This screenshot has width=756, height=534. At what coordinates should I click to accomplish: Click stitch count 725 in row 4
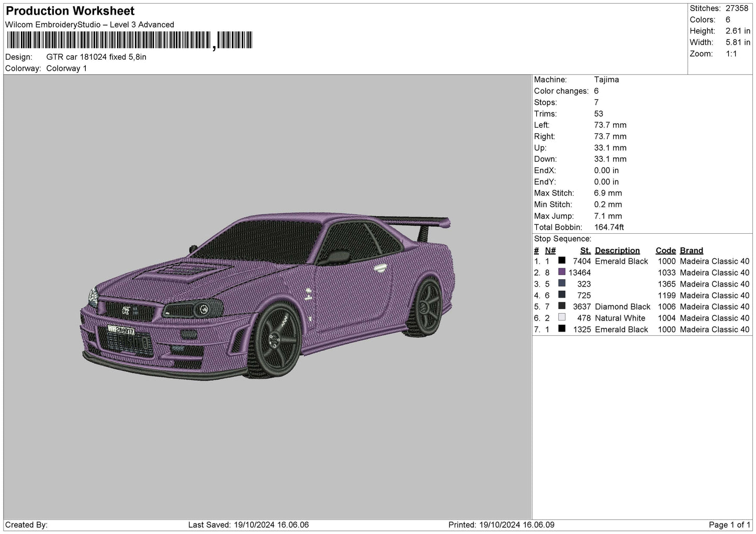point(584,296)
